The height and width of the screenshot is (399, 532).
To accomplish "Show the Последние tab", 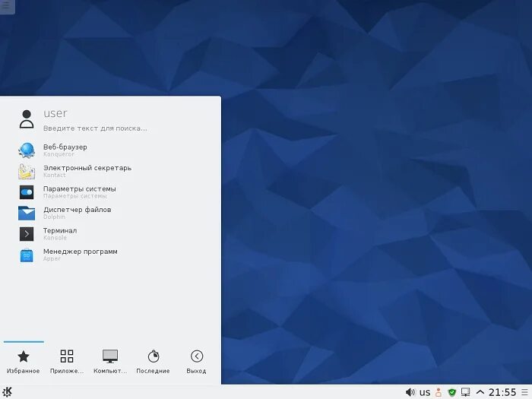I will coord(153,362).
